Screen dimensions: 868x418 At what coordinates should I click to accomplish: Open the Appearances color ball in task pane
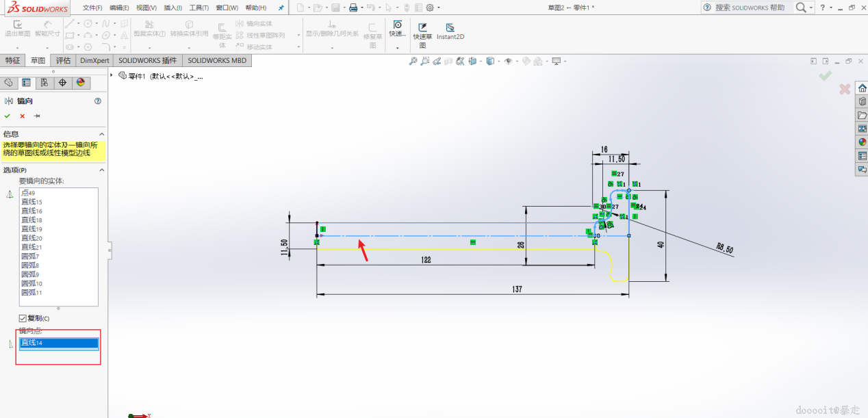[862, 142]
